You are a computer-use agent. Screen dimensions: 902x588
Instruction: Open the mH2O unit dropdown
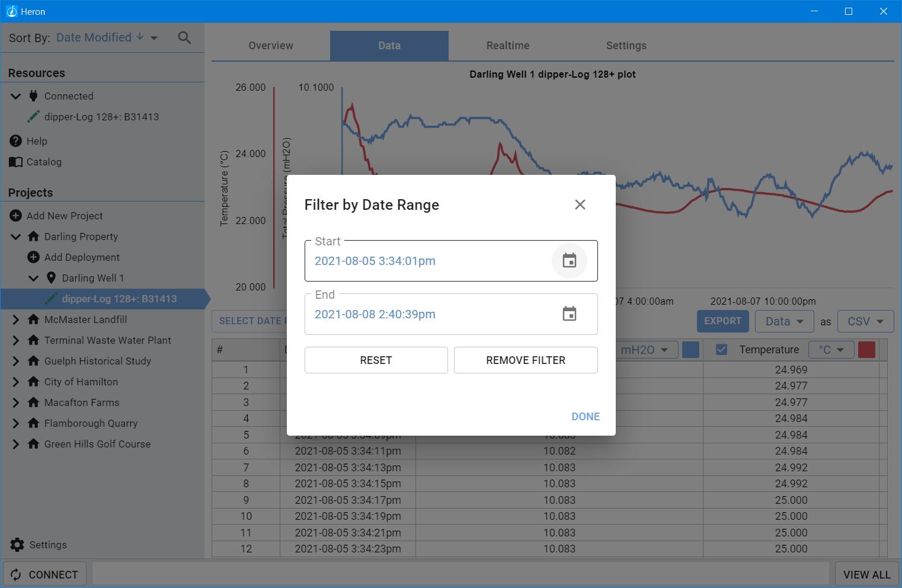click(645, 350)
